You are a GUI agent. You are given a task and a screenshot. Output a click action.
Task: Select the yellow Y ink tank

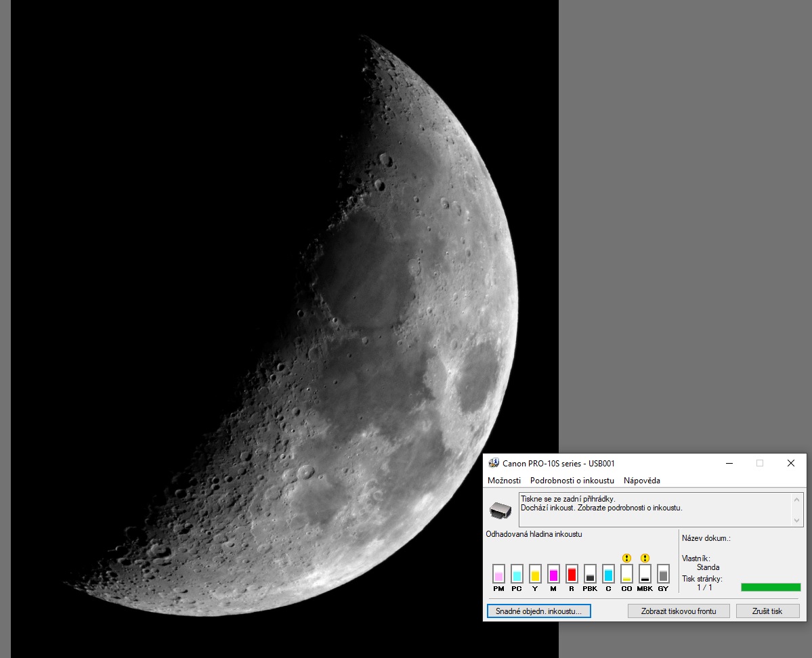(x=535, y=574)
